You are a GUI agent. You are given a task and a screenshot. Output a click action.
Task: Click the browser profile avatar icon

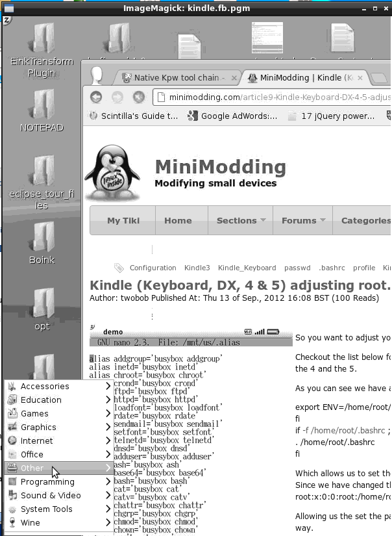97,75
